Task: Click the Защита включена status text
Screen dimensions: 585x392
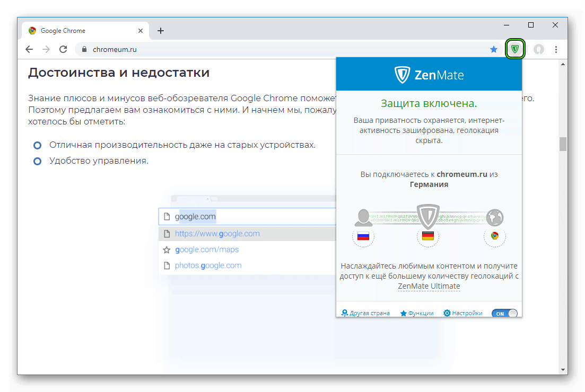Action: pos(429,104)
